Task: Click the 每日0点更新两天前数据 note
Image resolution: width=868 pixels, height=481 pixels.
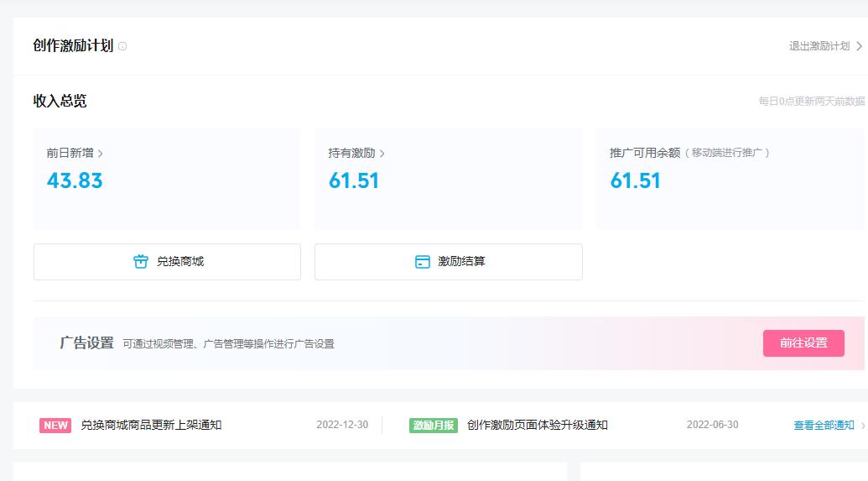Action: tap(812, 101)
